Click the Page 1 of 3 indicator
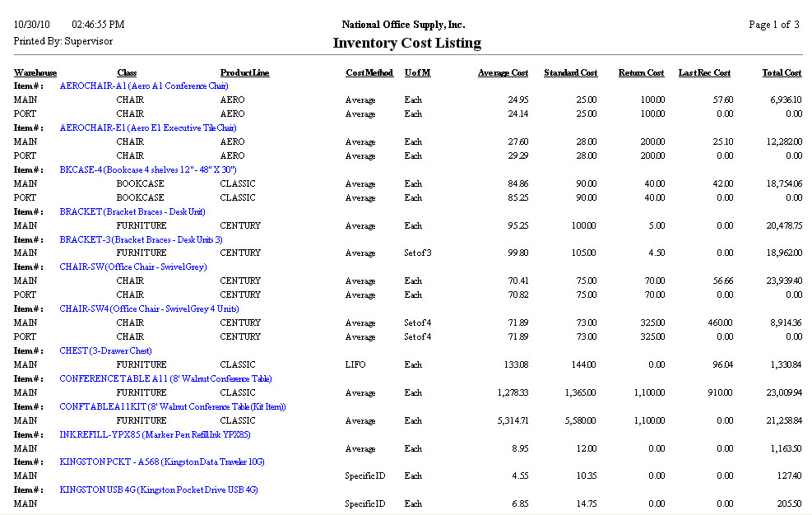Image resolution: width=812 pixels, height=515 pixels. (x=773, y=23)
